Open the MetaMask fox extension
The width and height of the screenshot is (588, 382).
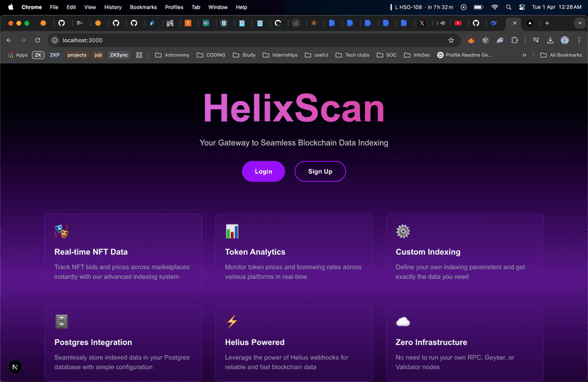471,40
